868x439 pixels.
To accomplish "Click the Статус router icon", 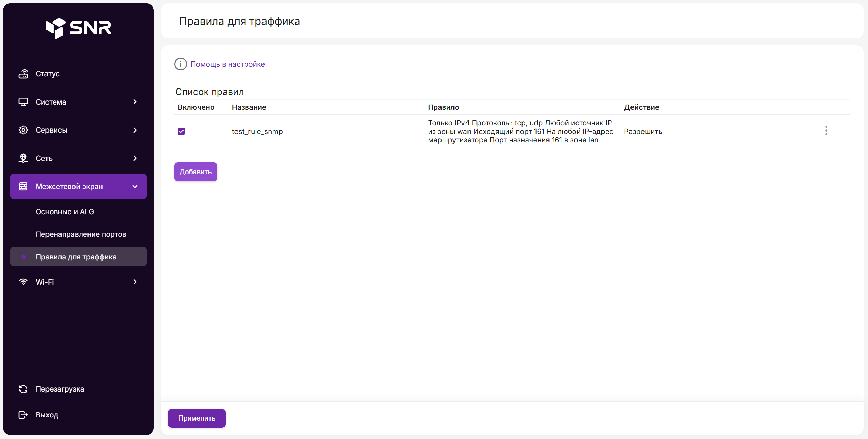I will click(23, 73).
